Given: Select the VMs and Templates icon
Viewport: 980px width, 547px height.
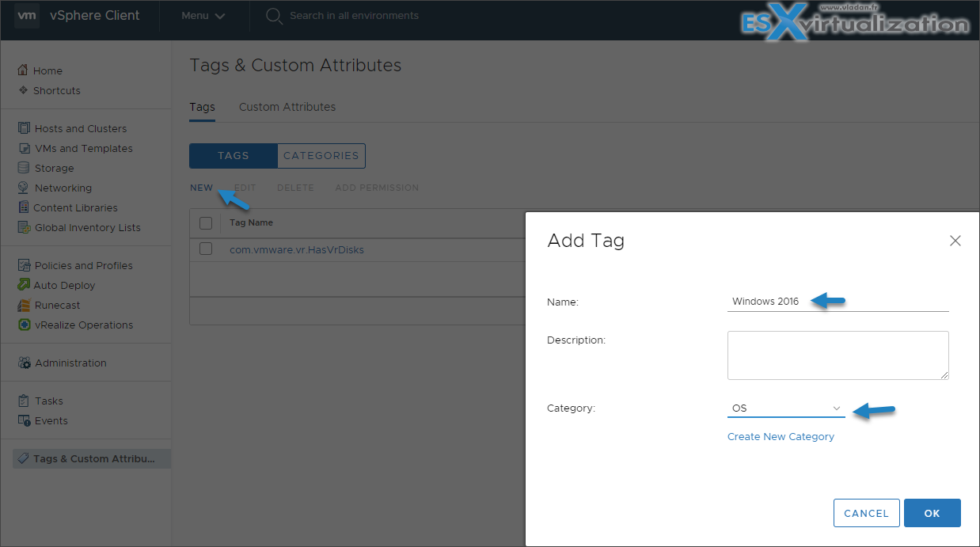Looking at the screenshot, I should (x=24, y=148).
